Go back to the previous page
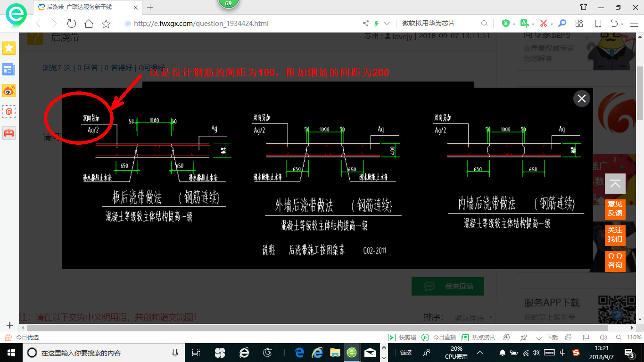 (38, 24)
